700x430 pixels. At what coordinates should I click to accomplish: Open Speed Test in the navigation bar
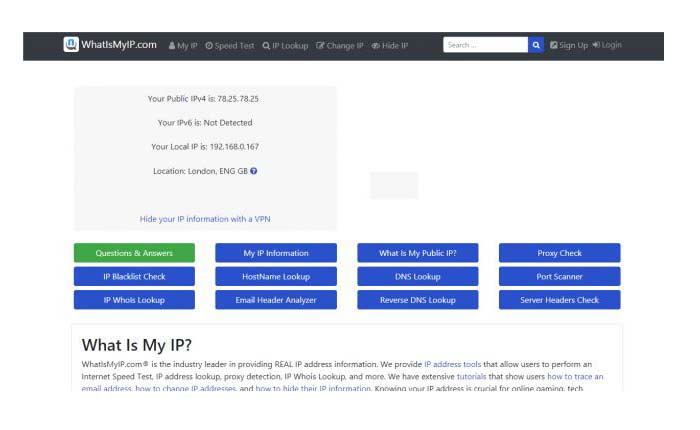click(229, 46)
